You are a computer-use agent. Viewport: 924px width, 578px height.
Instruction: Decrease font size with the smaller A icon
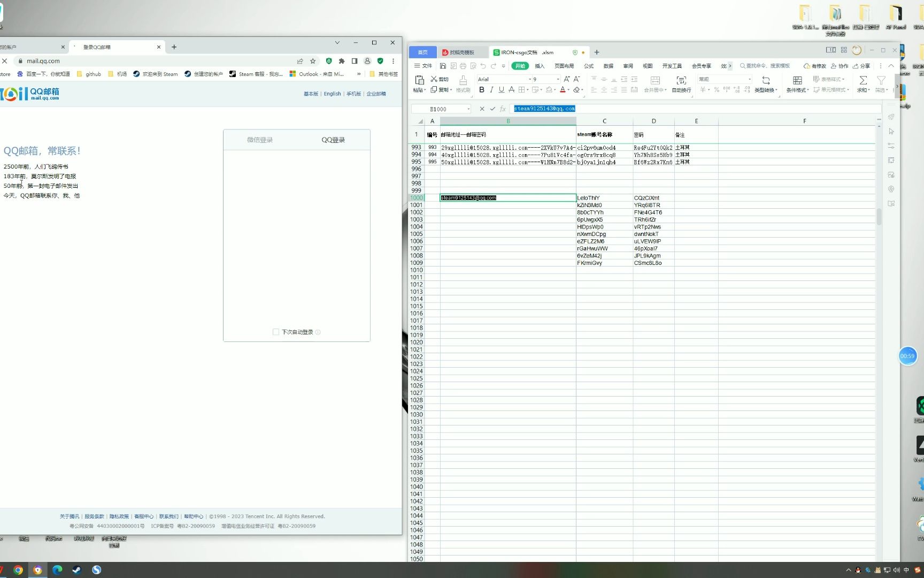tap(576, 79)
